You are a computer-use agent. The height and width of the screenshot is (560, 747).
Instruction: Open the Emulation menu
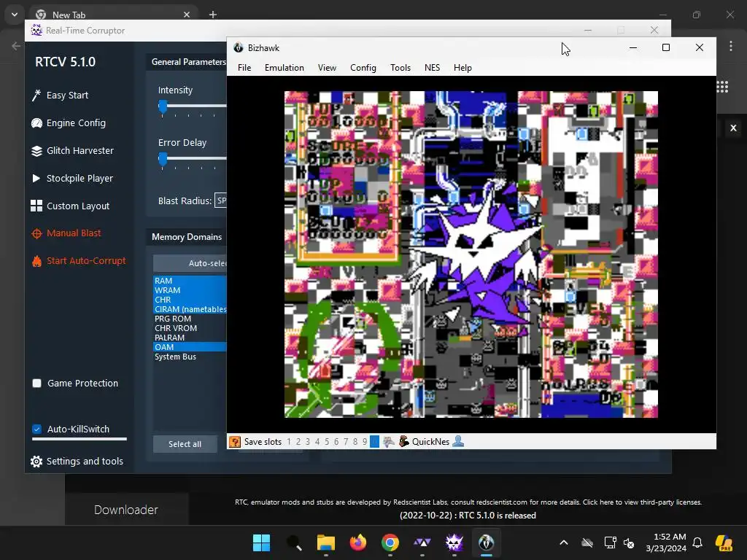click(x=285, y=68)
